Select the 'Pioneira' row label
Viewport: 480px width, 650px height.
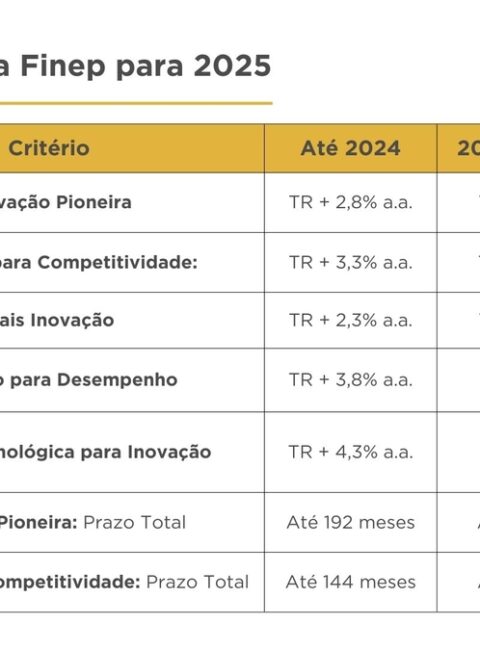click(x=65, y=202)
